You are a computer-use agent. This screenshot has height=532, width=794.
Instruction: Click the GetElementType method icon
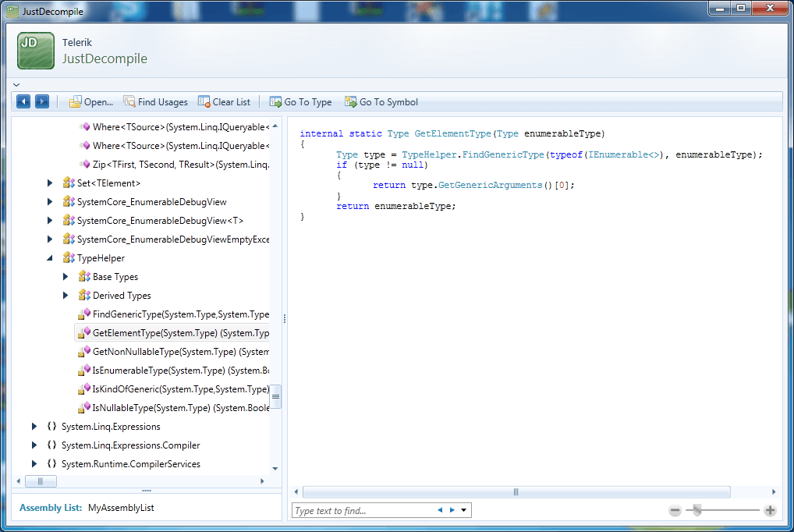tap(84, 333)
